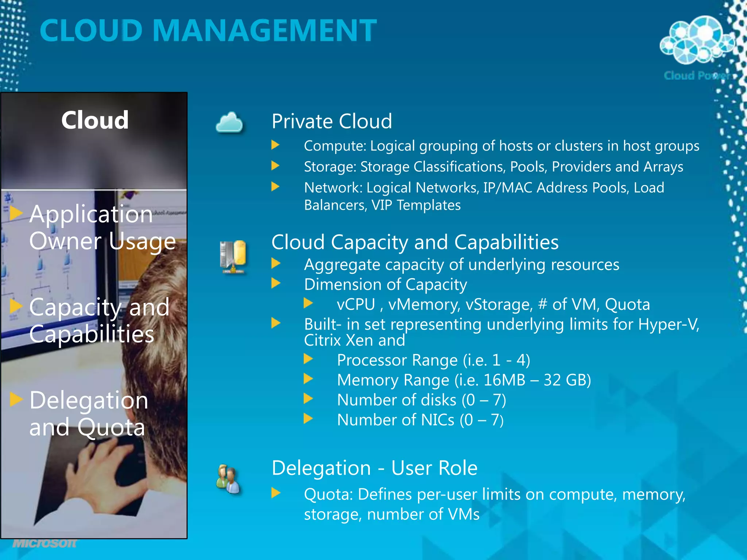Click the vCPU, vMemory, vStorage sub-bullet

(x=493, y=304)
